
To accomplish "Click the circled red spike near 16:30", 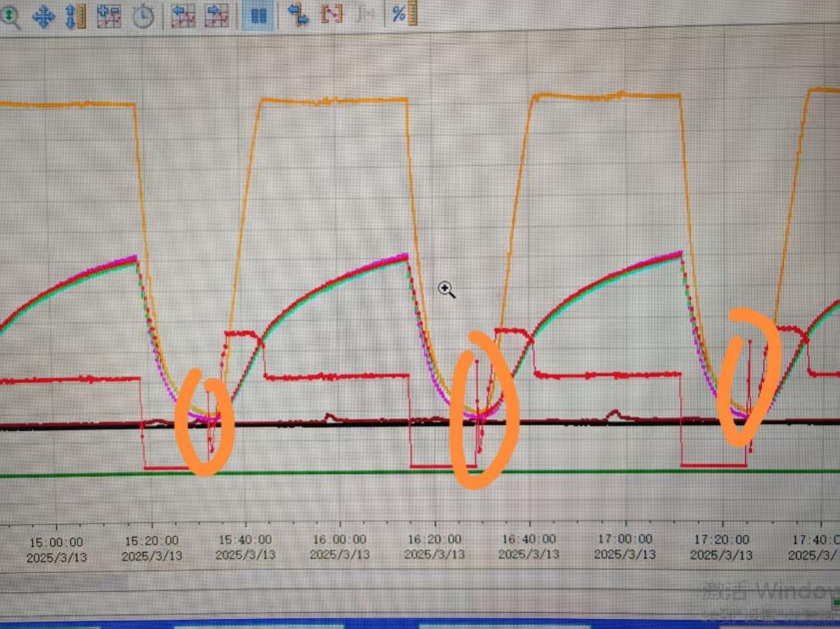I will (478, 406).
